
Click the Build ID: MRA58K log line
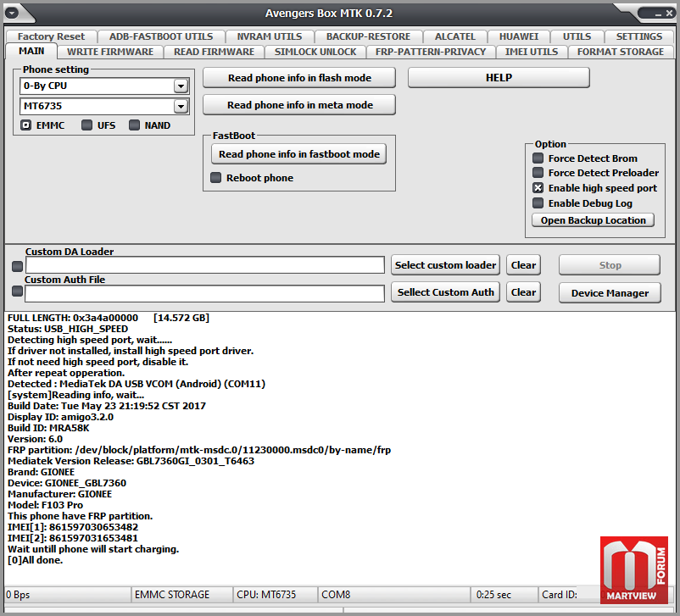point(48,428)
